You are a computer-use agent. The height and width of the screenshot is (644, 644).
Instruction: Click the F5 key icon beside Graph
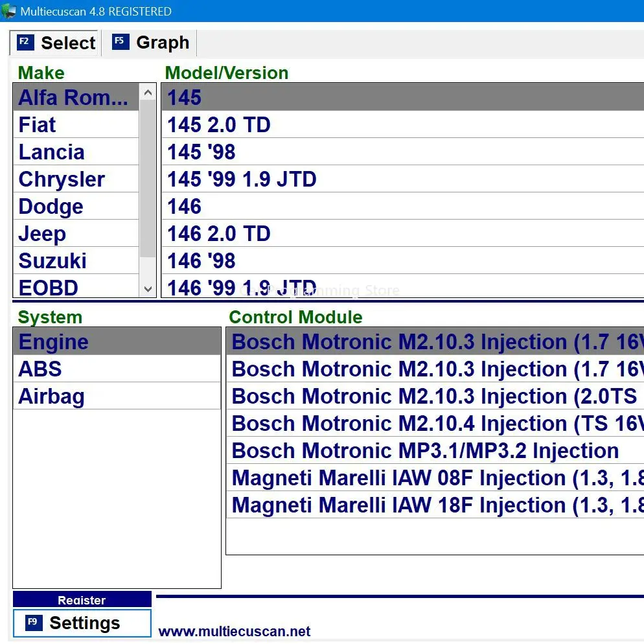pos(121,41)
